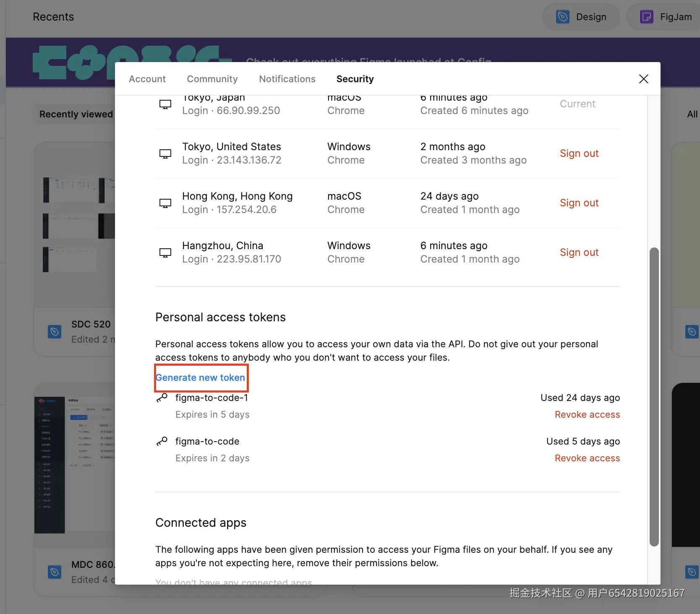Click "Expires in 2 days" text

pyautogui.click(x=212, y=458)
